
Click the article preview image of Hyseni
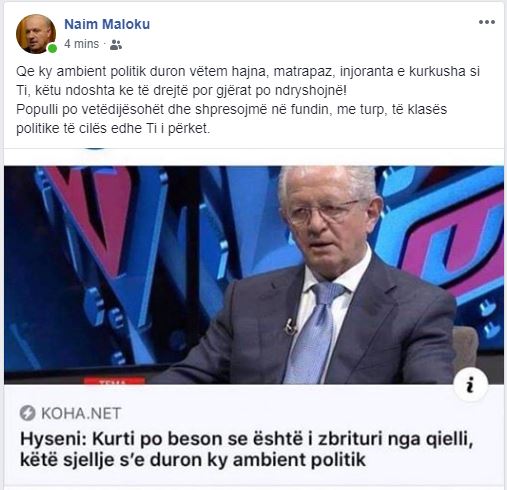point(254,275)
